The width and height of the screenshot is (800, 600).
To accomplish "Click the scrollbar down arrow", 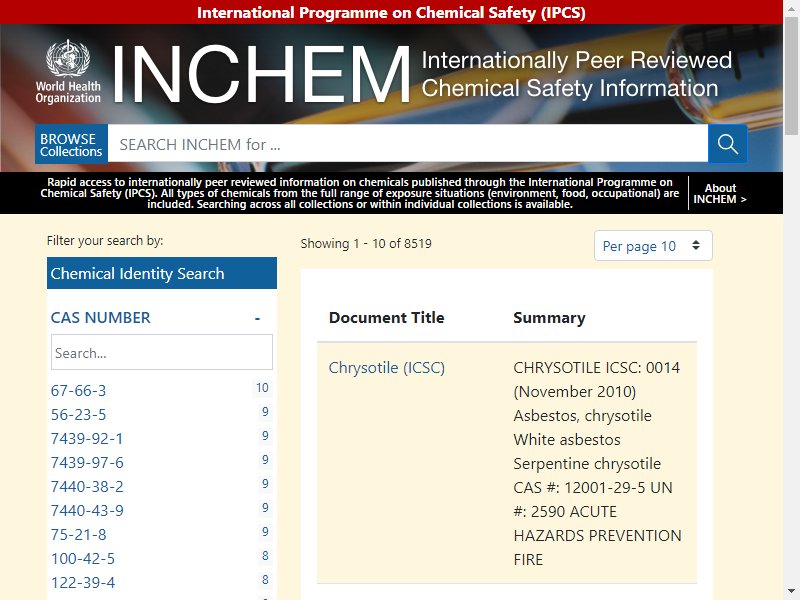I will [791, 593].
